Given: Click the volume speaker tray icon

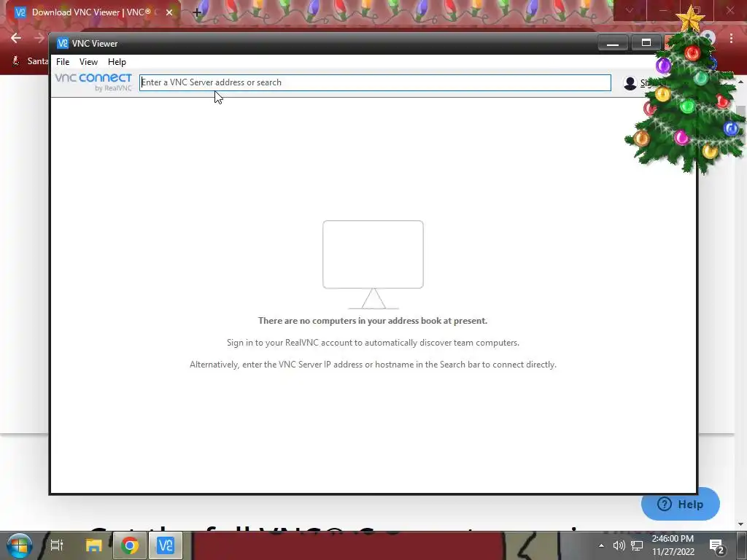Looking at the screenshot, I should [x=619, y=545].
